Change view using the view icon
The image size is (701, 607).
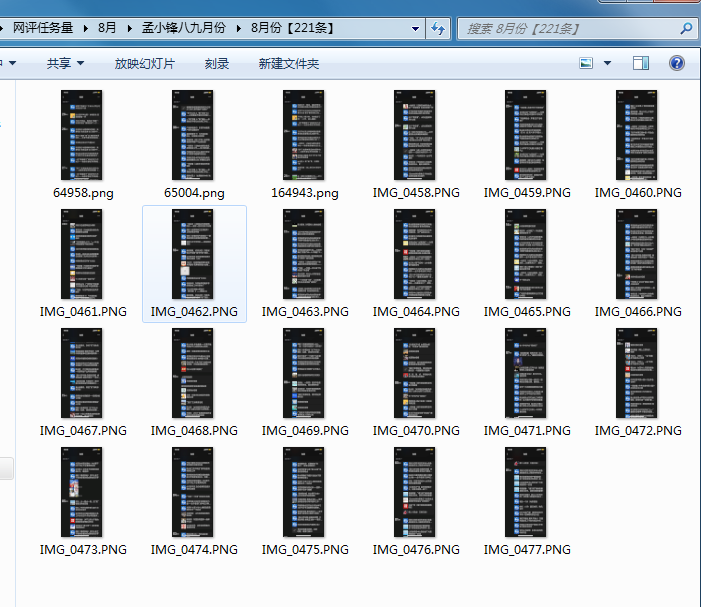coord(586,63)
